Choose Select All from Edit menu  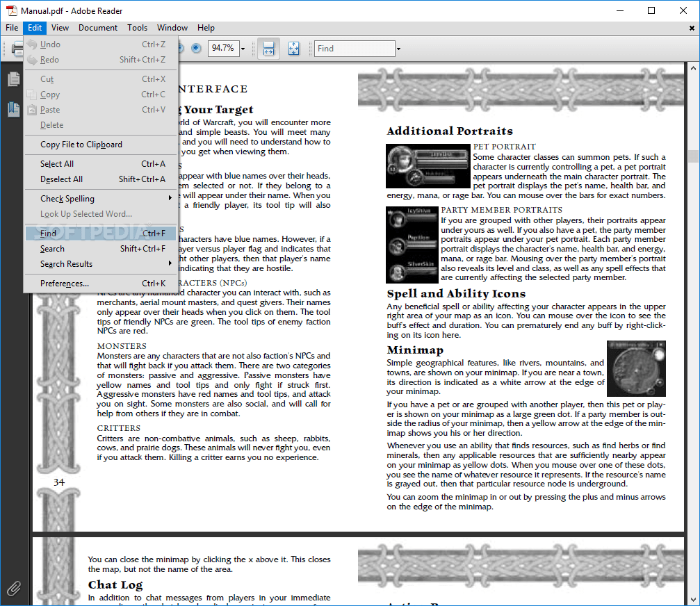click(101, 164)
